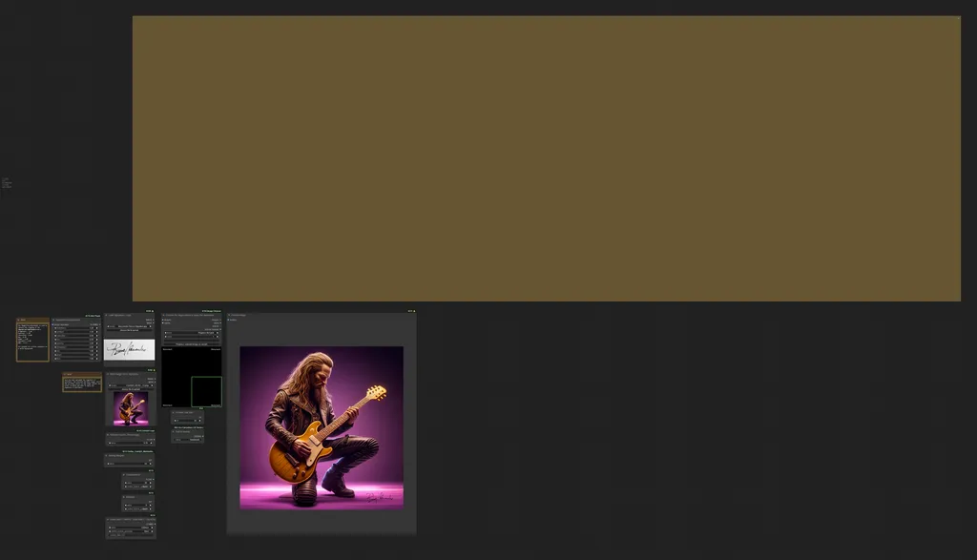977x560 pixels.
Task: Click the green outlined square in the black preview
Action: pyautogui.click(x=206, y=391)
